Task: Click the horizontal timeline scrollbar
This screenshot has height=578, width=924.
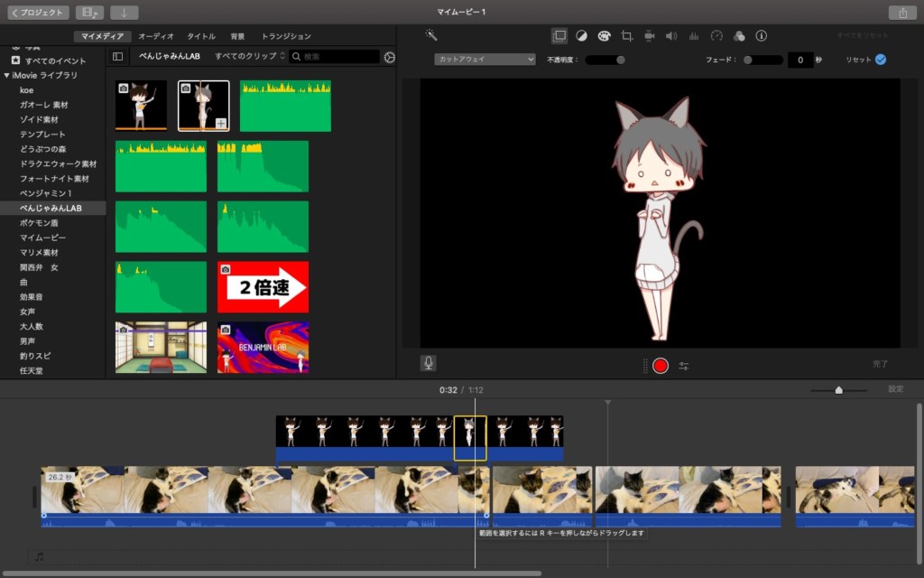Action: [271, 573]
